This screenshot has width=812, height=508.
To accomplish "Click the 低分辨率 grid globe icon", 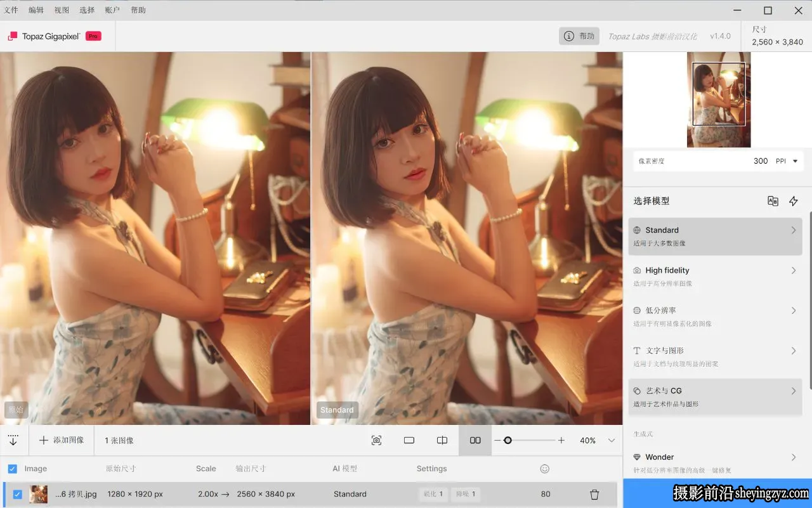I will (637, 310).
